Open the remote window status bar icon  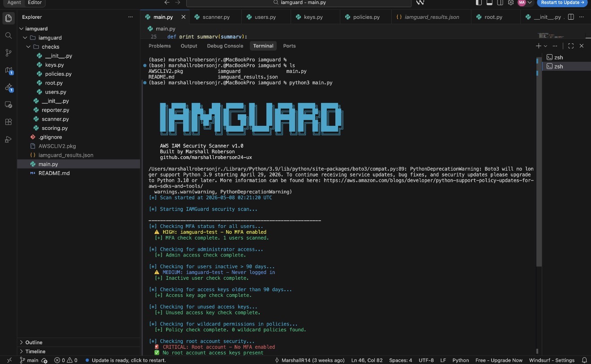point(9,360)
